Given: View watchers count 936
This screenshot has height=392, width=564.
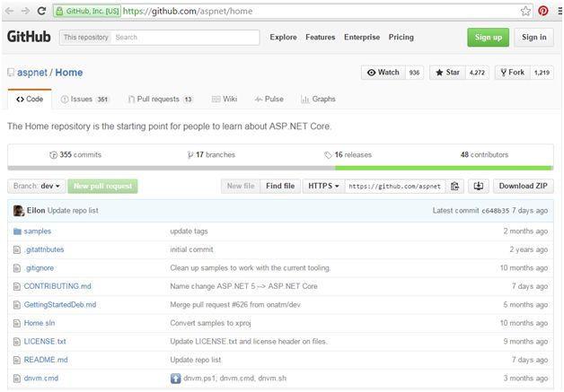Looking at the screenshot, I should tap(414, 73).
